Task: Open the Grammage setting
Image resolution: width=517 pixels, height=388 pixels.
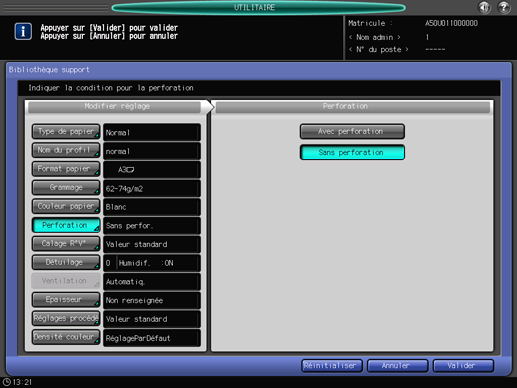Action: point(66,188)
